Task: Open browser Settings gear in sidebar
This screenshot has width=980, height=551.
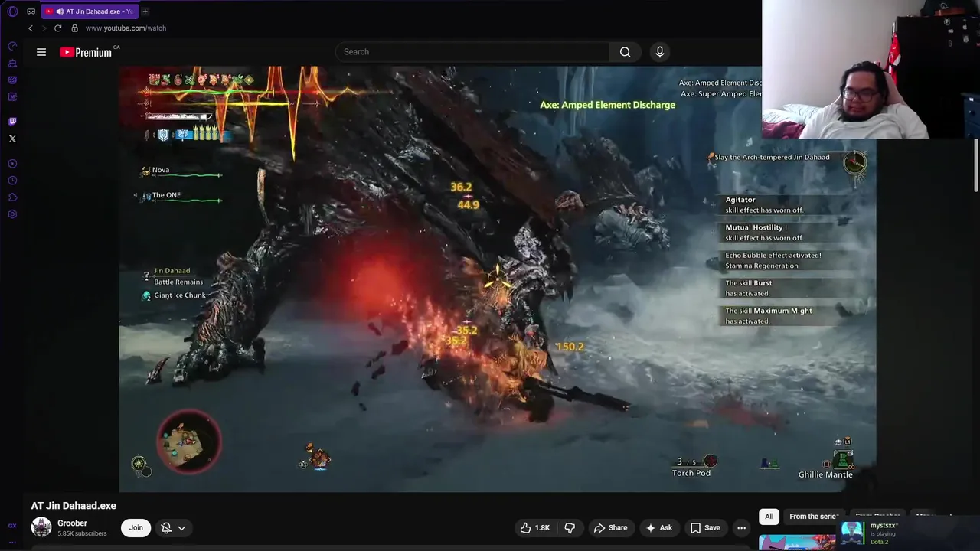Action: tap(12, 214)
